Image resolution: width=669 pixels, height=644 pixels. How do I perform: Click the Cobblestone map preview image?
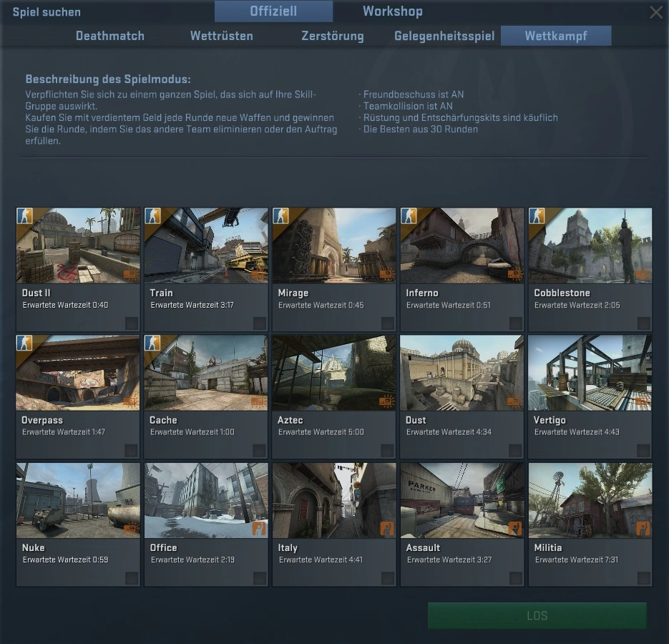(590, 245)
